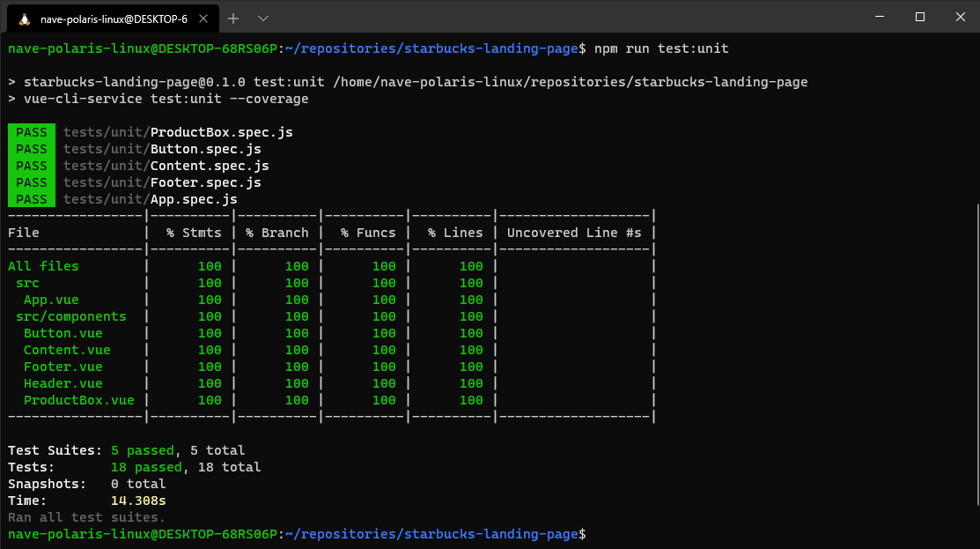Viewport: 980px width, 549px height.
Task: Click the 'Header.vue' coverage row label
Action: click(63, 383)
